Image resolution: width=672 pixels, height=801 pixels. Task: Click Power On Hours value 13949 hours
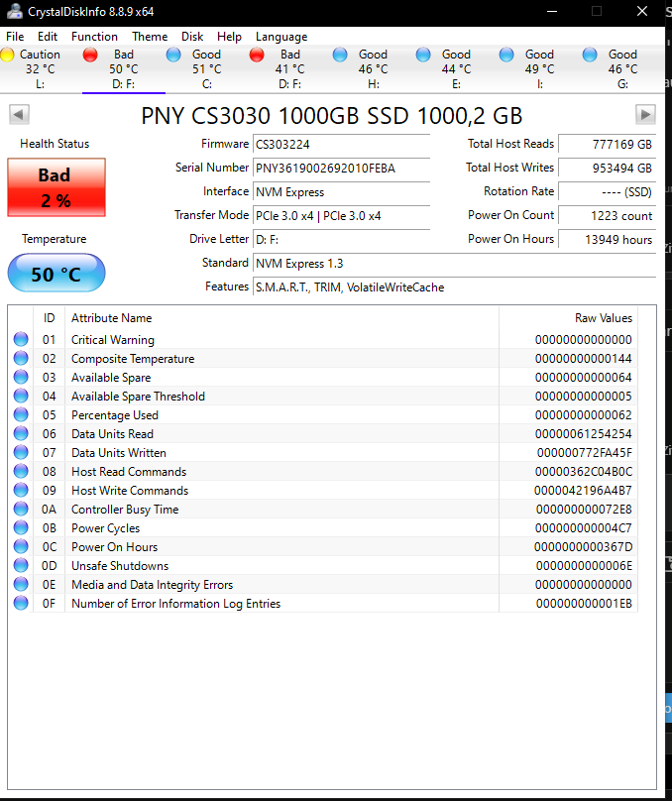click(607, 240)
